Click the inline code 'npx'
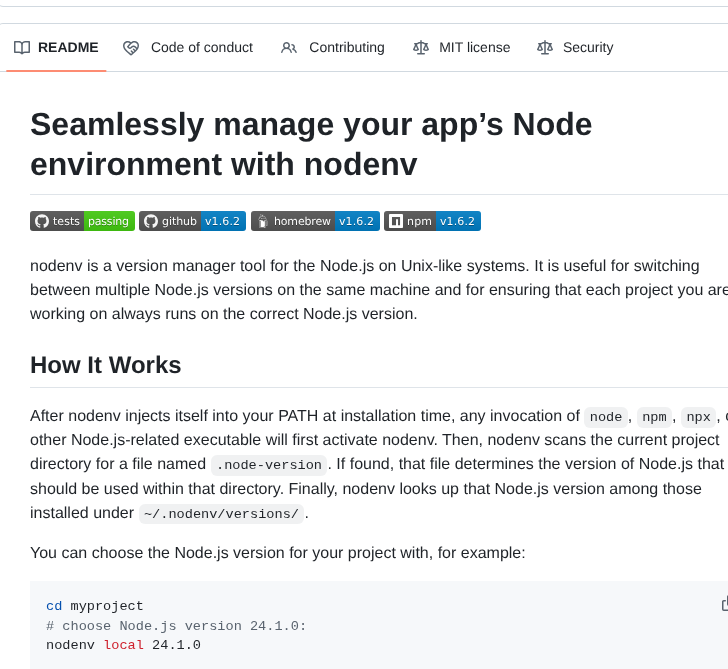The image size is (728, 669). pyautogui.click(x=699, y=417)
